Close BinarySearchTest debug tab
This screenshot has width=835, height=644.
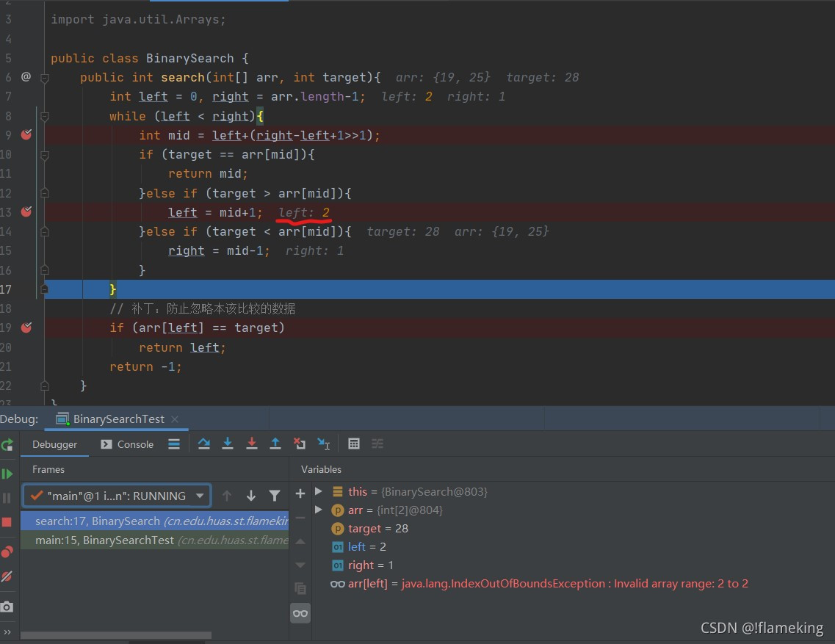(x=175, y=419)
